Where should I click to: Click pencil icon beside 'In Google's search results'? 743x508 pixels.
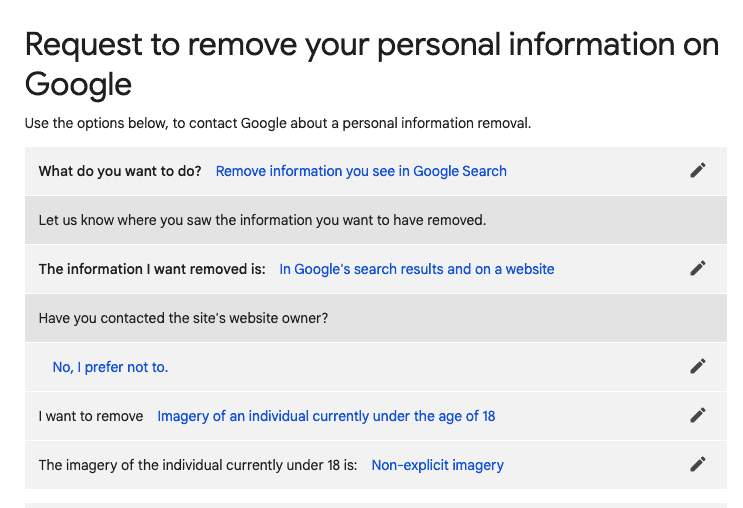click(x=698, y=269)
